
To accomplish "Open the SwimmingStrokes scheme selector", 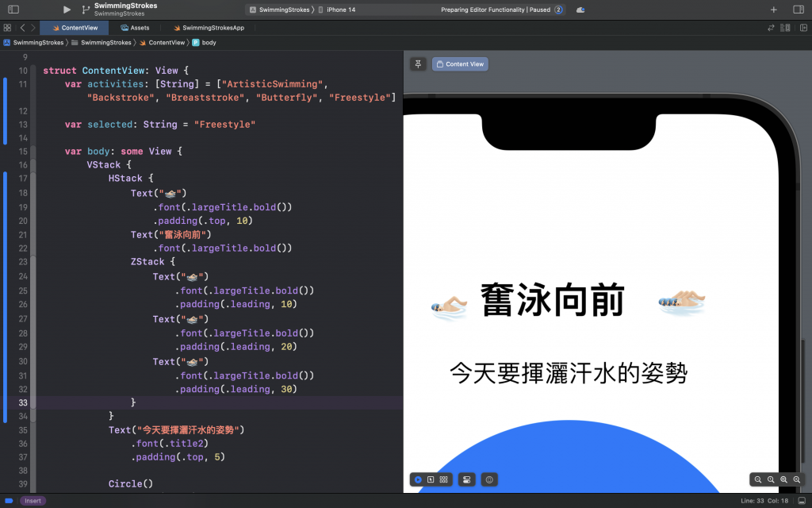I will click(x=280, y=10).
